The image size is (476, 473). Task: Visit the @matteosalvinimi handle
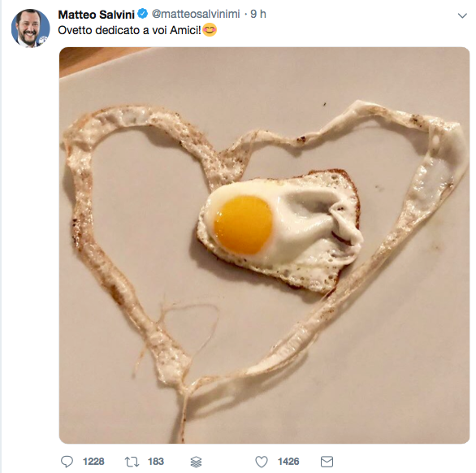click(x=196, y=14)
